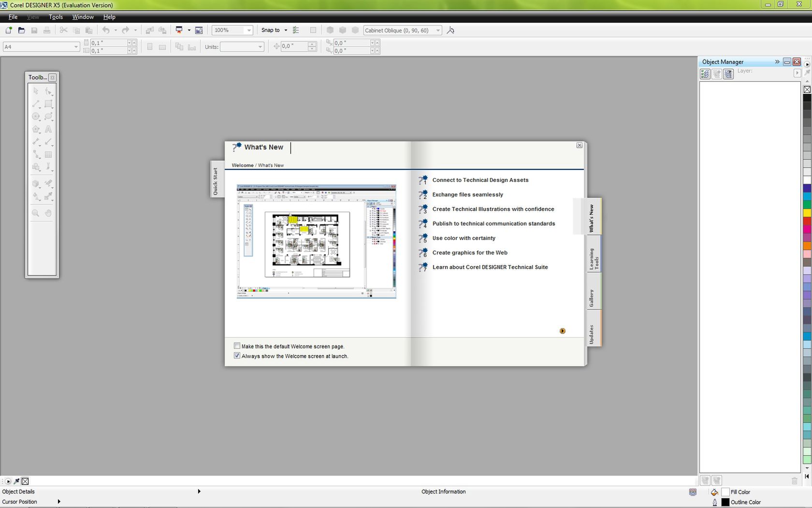The height and width of the screenshot is (508, 812).
Task: Open Publish to technical communication standards link
Action: click(493, 224)
